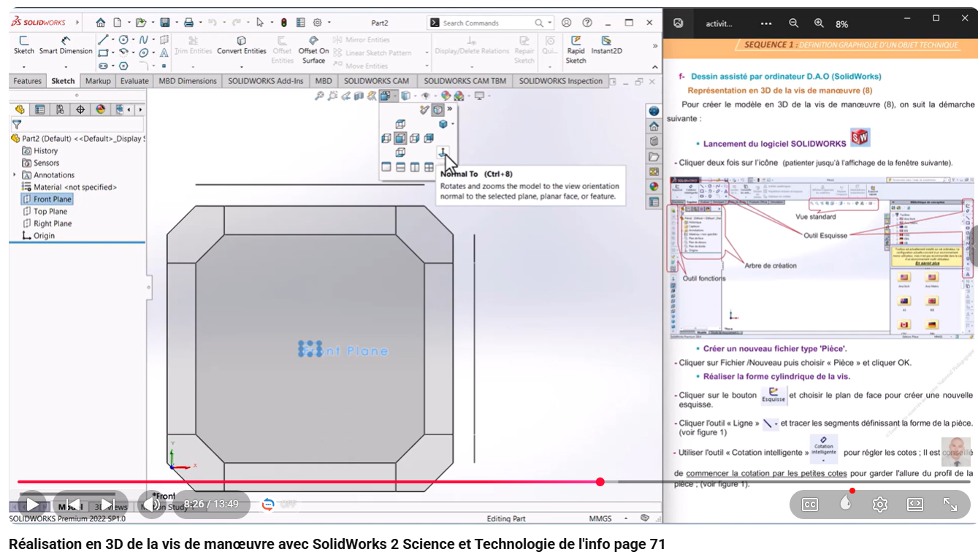Click the Zoom to Fit magnifier icon
The image size is (978, 560).
pos(319,96)
